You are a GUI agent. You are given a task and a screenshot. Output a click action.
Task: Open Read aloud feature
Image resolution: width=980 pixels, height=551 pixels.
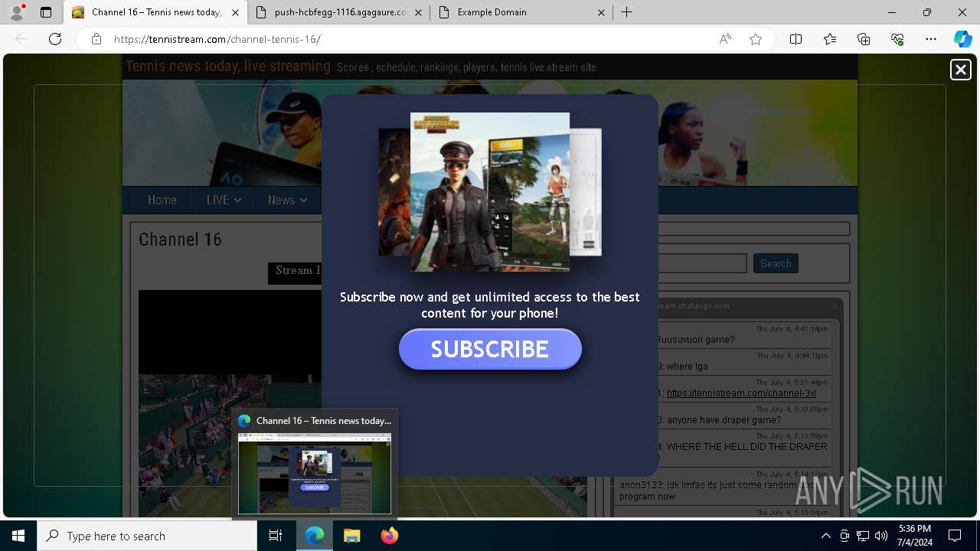(725, 39)
